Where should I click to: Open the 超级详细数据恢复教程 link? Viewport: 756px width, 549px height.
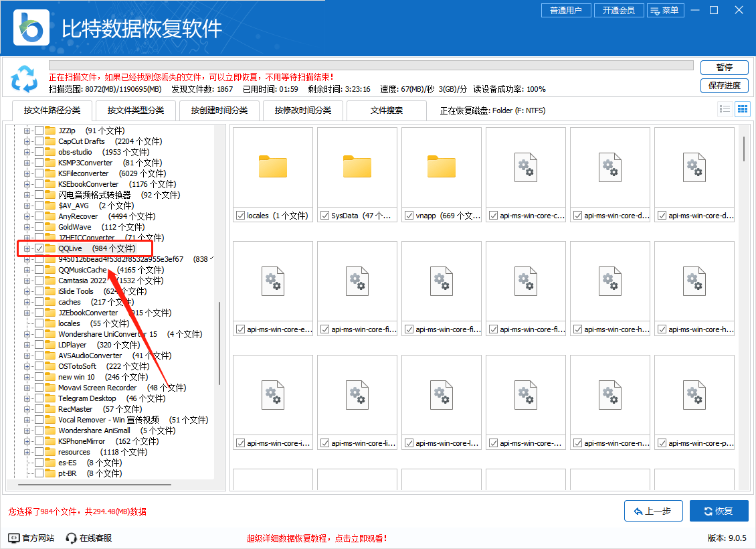[316, 538]
